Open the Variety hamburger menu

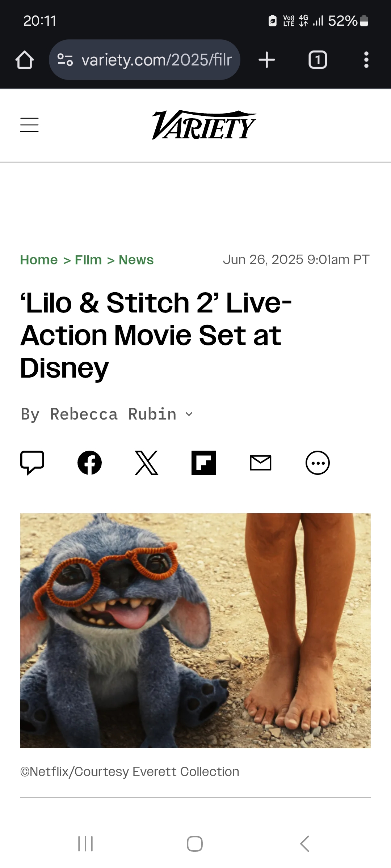pos(29,125)
